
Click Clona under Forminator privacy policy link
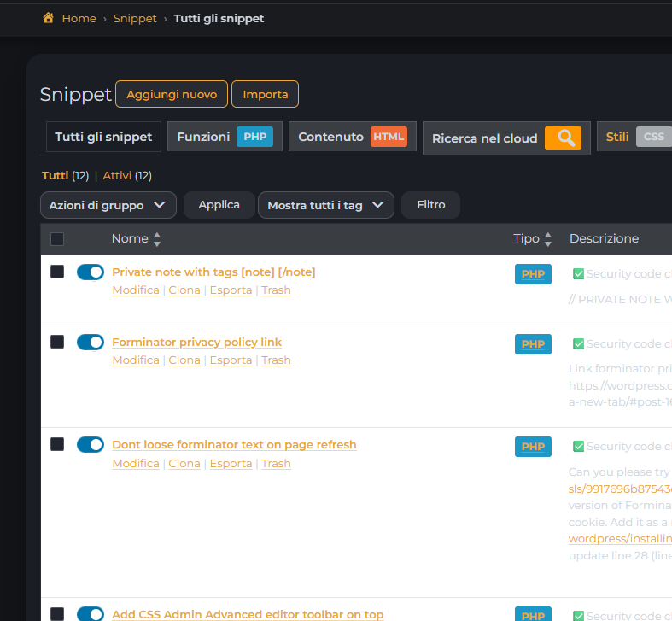coord(184,360)
